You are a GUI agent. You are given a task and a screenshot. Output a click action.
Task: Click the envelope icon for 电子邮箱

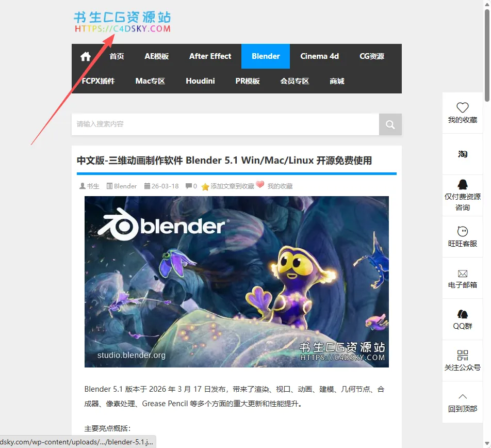pos(463,274)
